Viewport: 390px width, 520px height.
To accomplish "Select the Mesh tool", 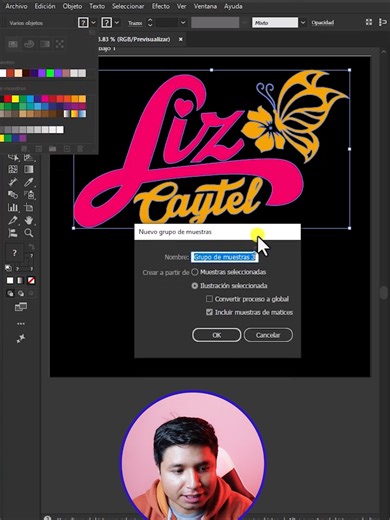I will [x=13, y=169].
